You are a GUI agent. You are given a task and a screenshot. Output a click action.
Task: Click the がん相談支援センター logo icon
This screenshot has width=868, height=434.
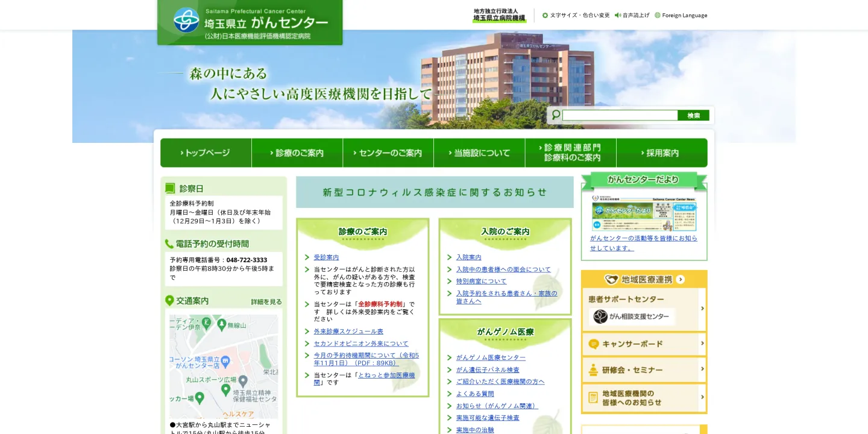[x=600, y=316]
